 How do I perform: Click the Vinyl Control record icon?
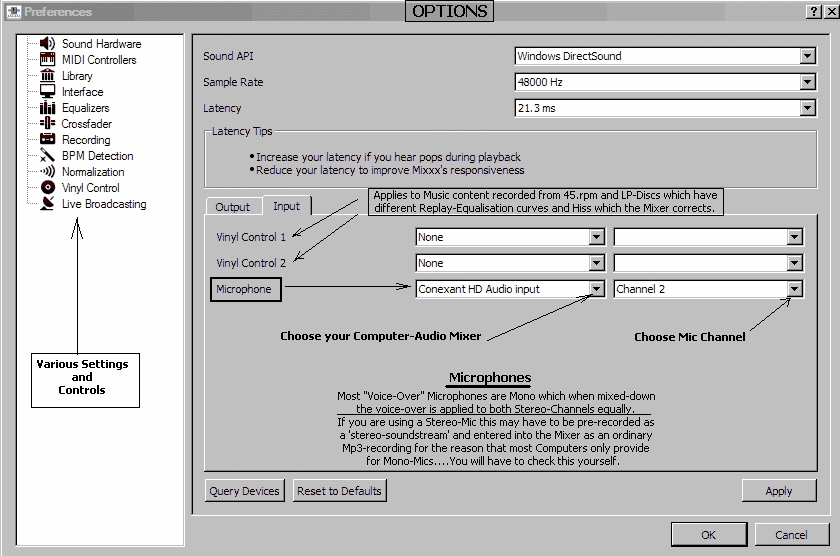point(48,187)
